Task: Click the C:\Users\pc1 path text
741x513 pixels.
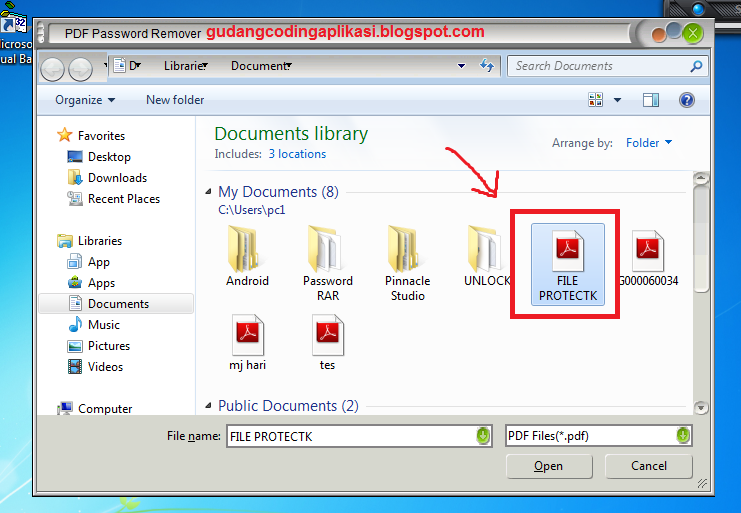Action: coord(251,210)
